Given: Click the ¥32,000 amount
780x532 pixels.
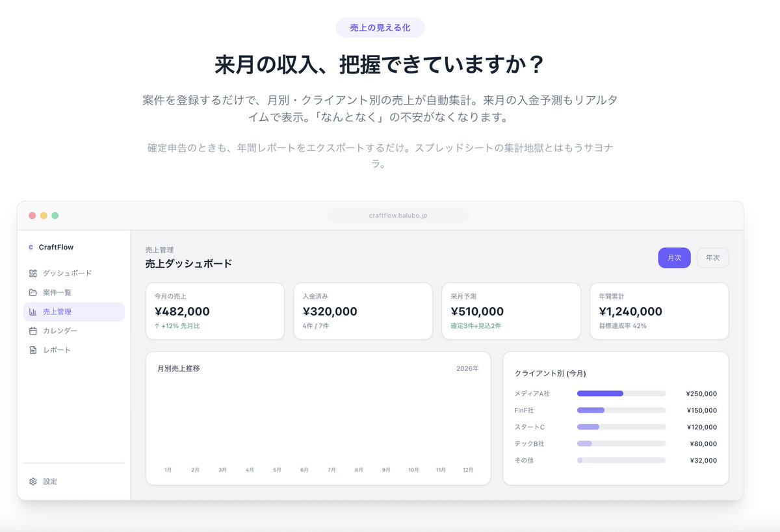Looking at the screenshot, I should (703, 461).
